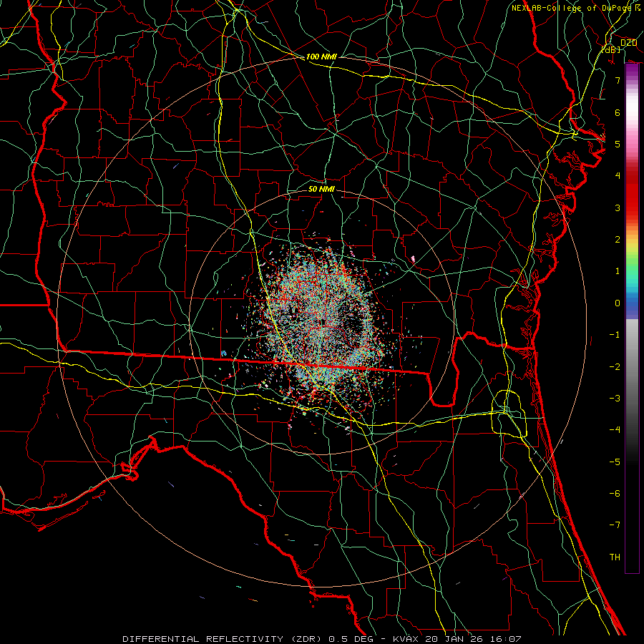Click the radar site at center of echoes
Screen dimensions: 644x644
point(323,323)
